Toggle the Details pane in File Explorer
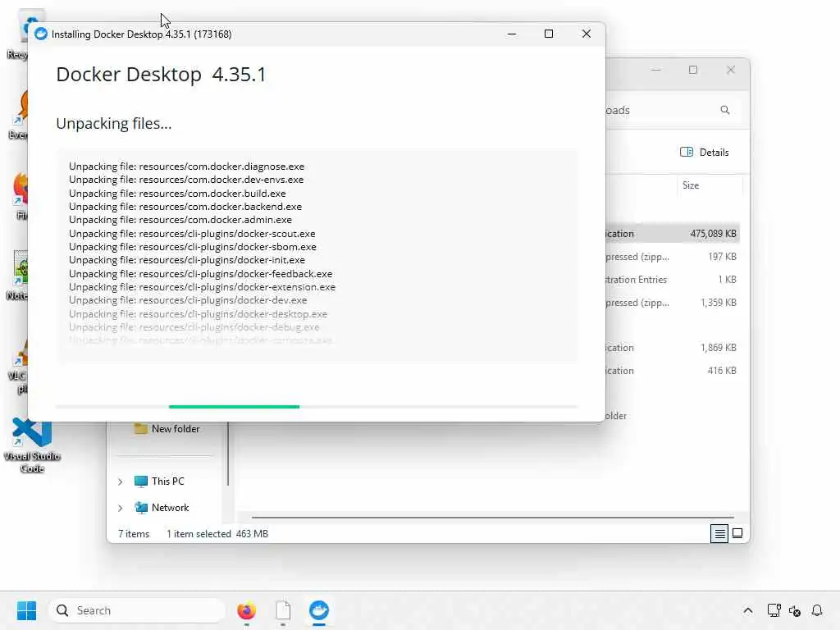The height and width of the screenshot is (630, 840). pos(705,152)
